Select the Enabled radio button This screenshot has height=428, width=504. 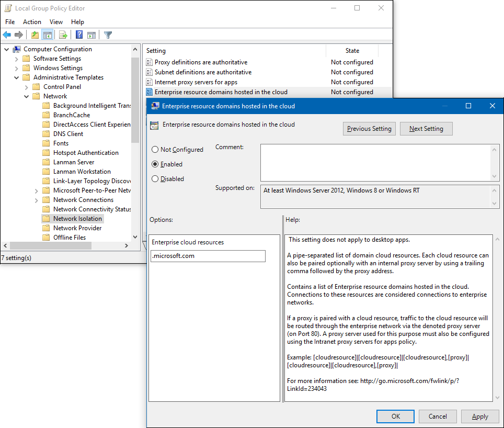tap(155, 164)
